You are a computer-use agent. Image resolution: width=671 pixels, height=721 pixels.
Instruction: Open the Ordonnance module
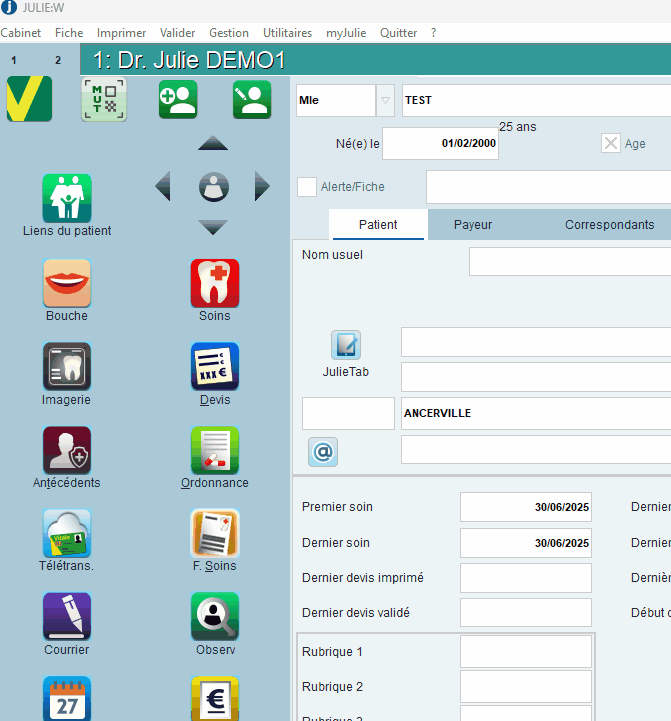[215, 458]
